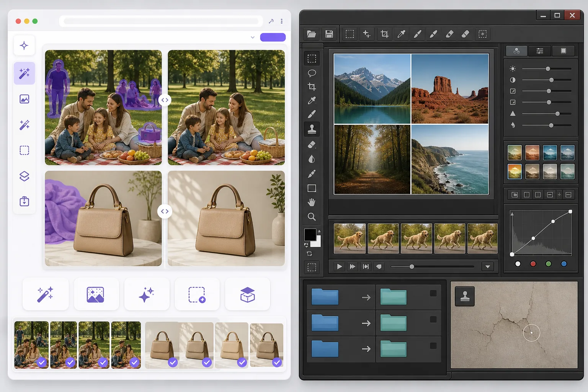Click the purple button in the top bar
The image size is (588, 392).
[273, 37]
